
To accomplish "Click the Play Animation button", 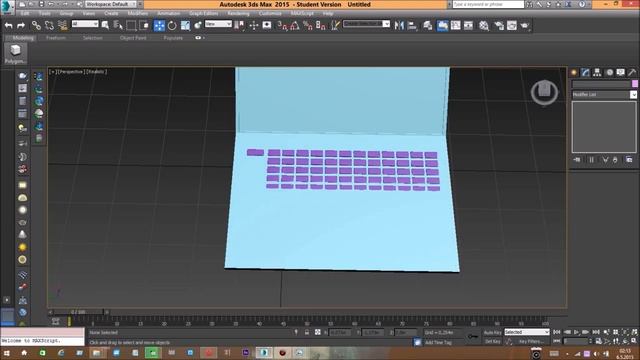I will [576, 333].
